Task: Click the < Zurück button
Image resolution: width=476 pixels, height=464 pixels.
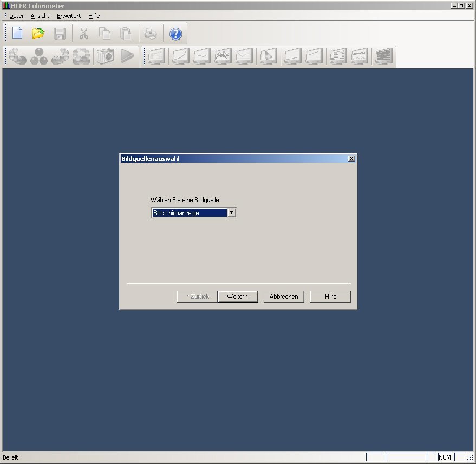Action: pyautogui.click(x=197, y=297)
